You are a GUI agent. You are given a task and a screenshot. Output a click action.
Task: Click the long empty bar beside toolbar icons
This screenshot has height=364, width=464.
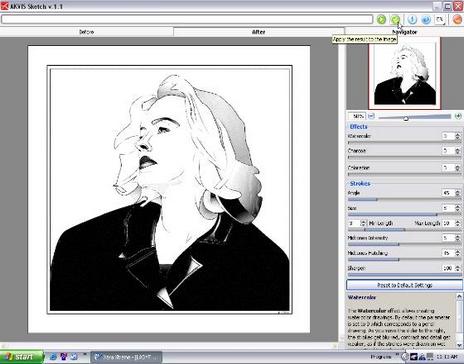click(187, 19)
